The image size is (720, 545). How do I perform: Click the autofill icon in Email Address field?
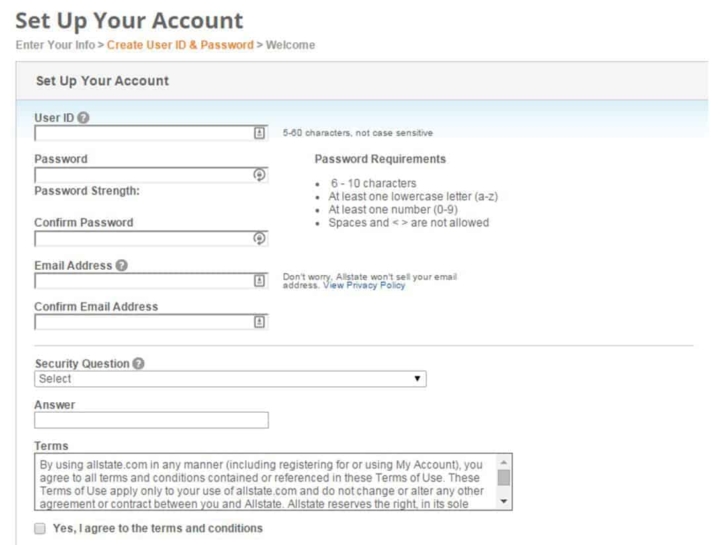pyautogui.click(x=259, y=281)
